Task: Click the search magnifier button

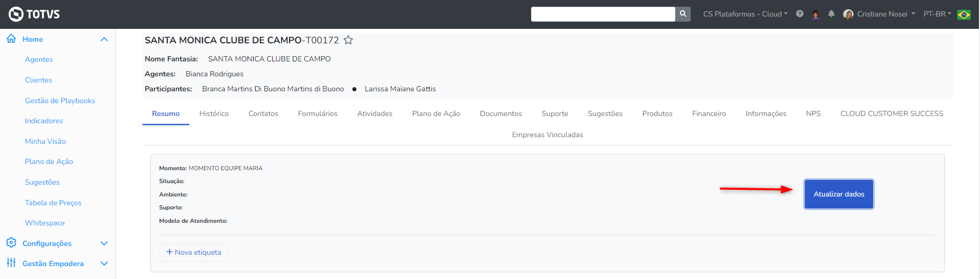Action: coord(683,14)
